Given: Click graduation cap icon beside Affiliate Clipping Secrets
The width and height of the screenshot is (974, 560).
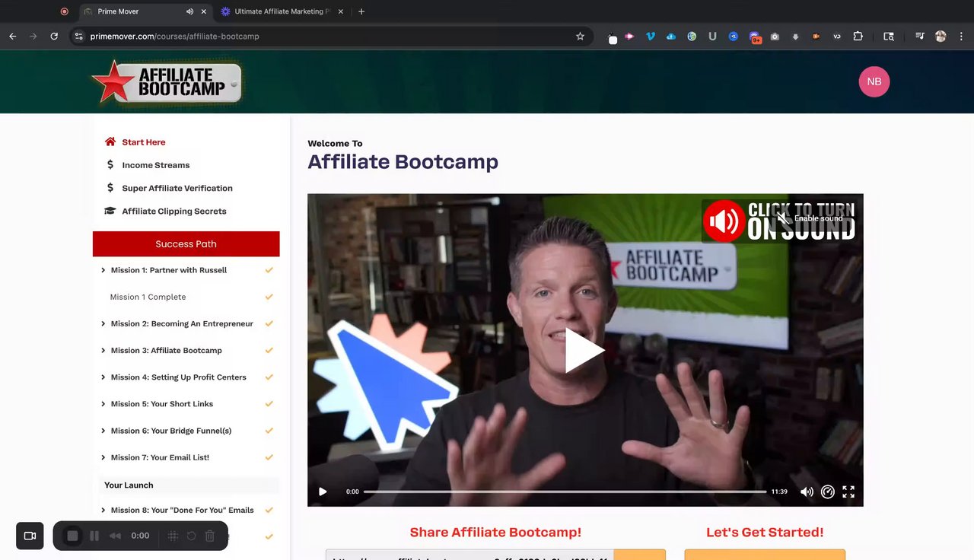Looking at the screenshot, I should pos(110,211).
